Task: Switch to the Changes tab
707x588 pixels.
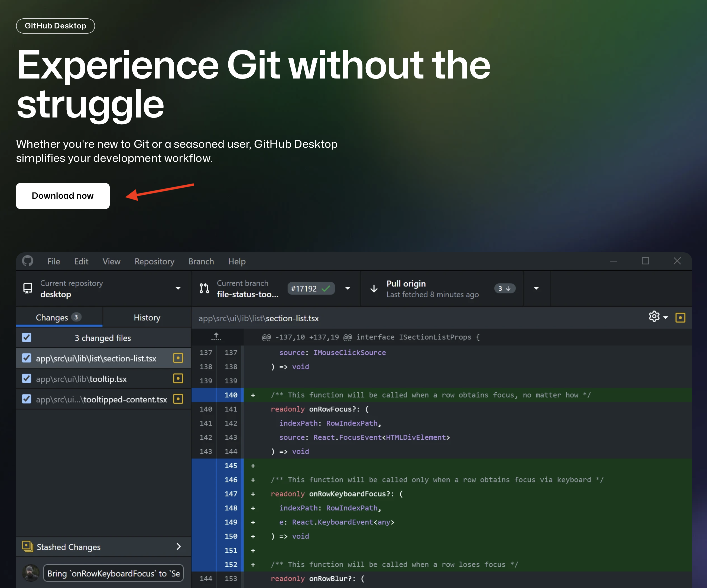Action: (59, 317)
